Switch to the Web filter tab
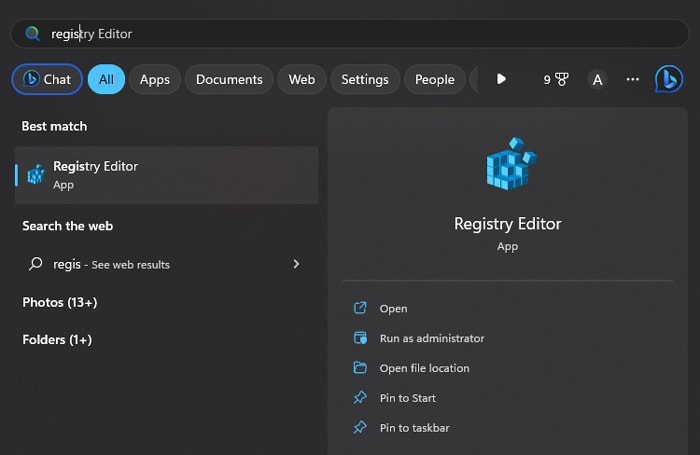Image resolution: width=700 pixels, height=455 pixels. pos(302,79)
